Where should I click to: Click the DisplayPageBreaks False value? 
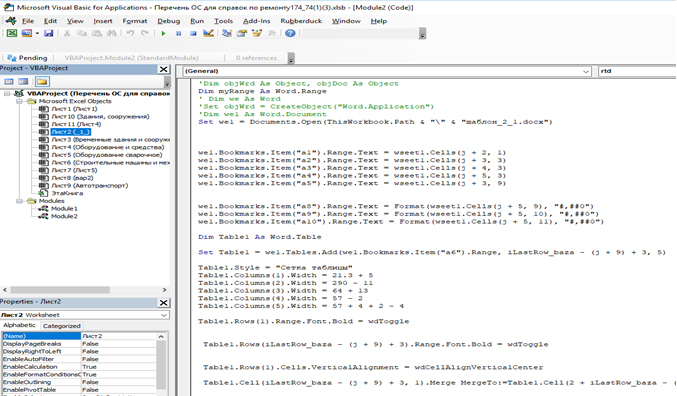[118, 344]
